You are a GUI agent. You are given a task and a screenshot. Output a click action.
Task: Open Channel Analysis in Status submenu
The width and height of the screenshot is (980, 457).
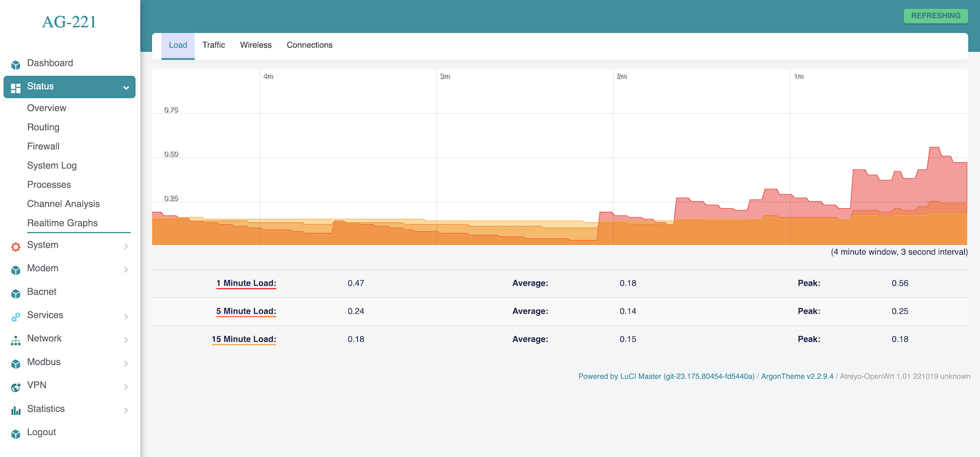click(x=63, y=204)
